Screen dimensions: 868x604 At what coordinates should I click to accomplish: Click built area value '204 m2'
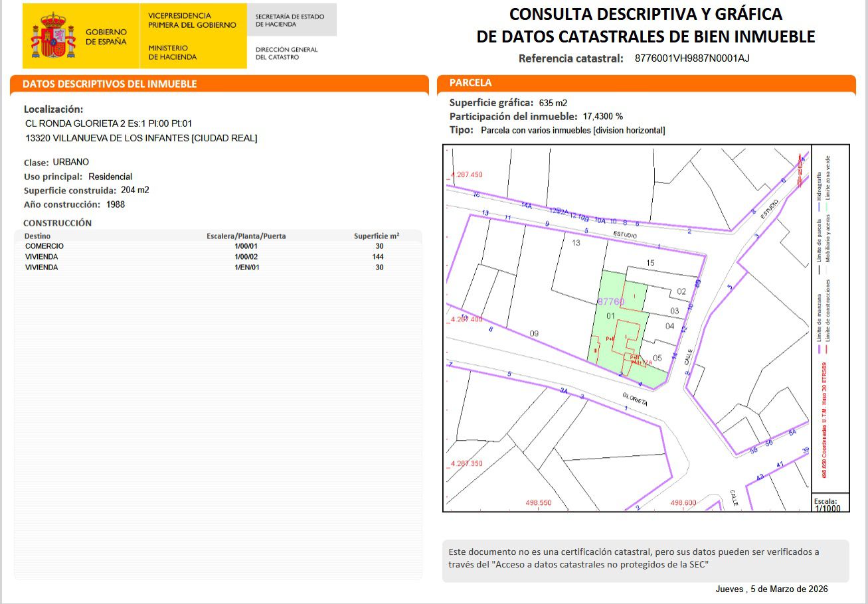click(135, 190)
